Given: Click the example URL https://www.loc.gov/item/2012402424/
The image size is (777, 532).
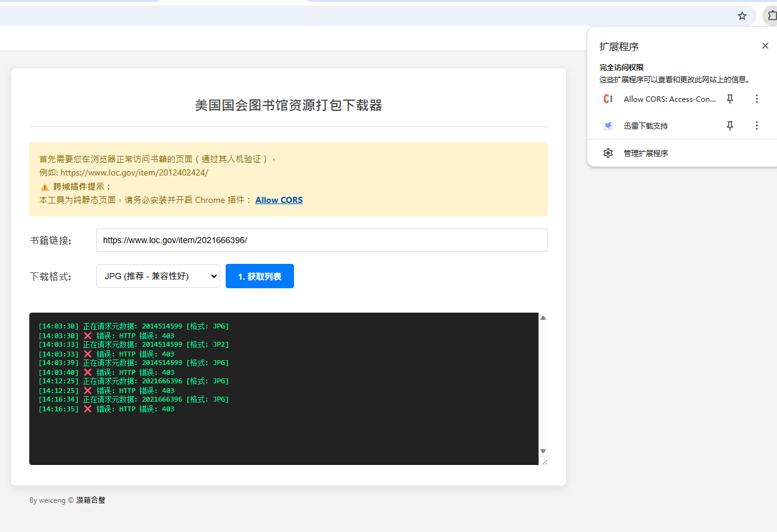Looking at the screenshot, I should tap(134, 172).
